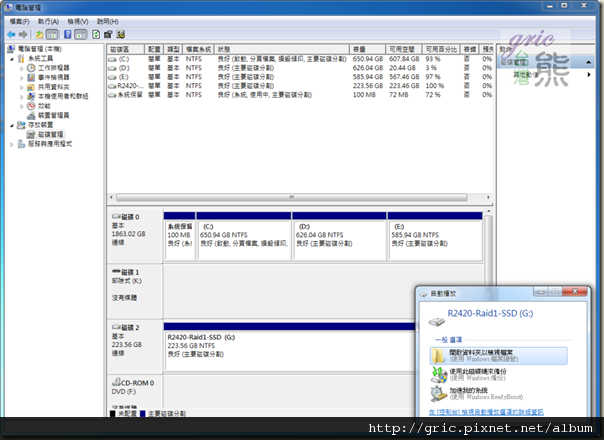Image resolution: width=604 pixels, height=440 pixels.
Task: Click the blue Back arrow in toolbar
Action: click(x=11, y=35)
